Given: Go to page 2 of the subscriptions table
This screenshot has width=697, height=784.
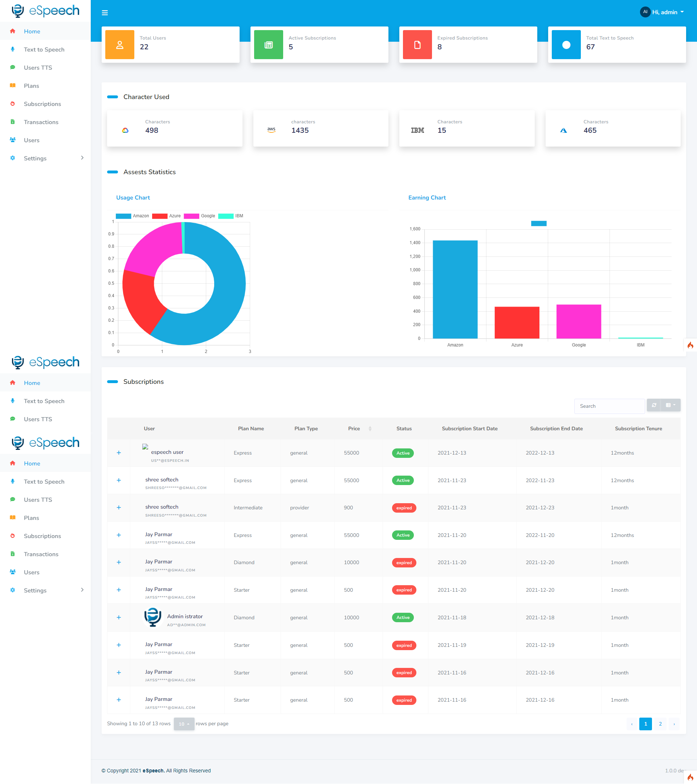Looking at the screenshot, I should 660,724.
